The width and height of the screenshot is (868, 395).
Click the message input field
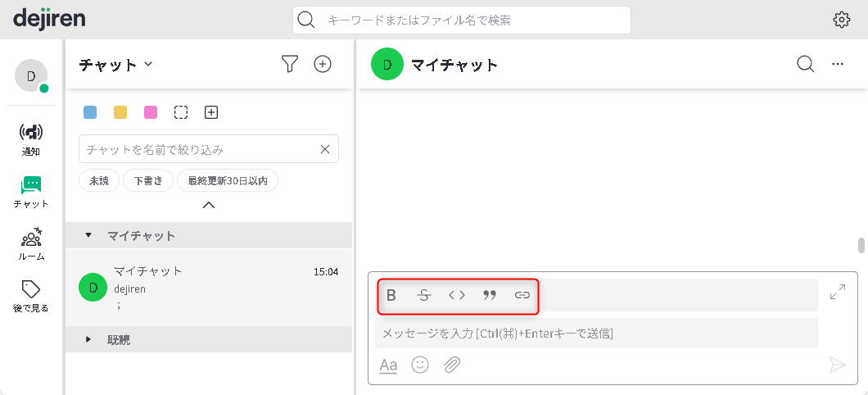click(x=595, y=333)
